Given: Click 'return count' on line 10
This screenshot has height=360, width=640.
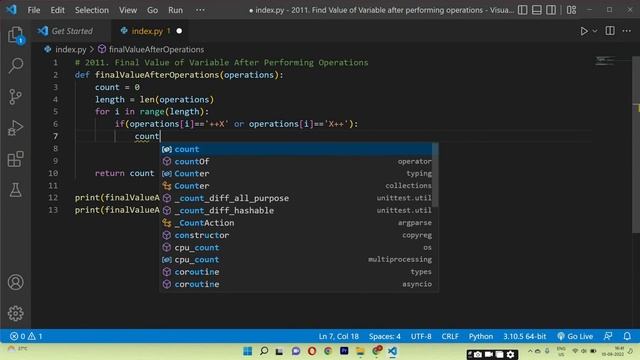Looking at the screenshot, I should 124,173.
